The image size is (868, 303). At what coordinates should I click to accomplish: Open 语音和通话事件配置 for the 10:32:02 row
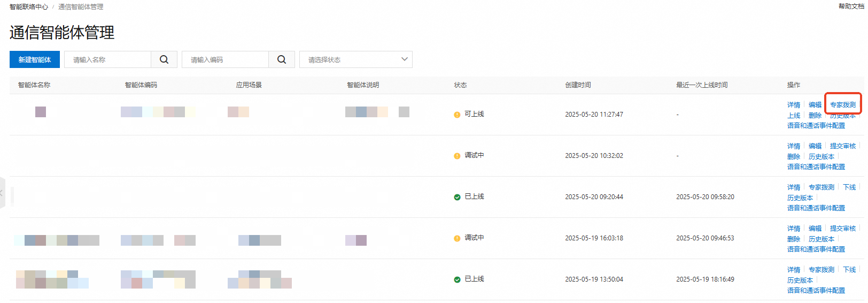pyautogui.click(x=816, y=167)
